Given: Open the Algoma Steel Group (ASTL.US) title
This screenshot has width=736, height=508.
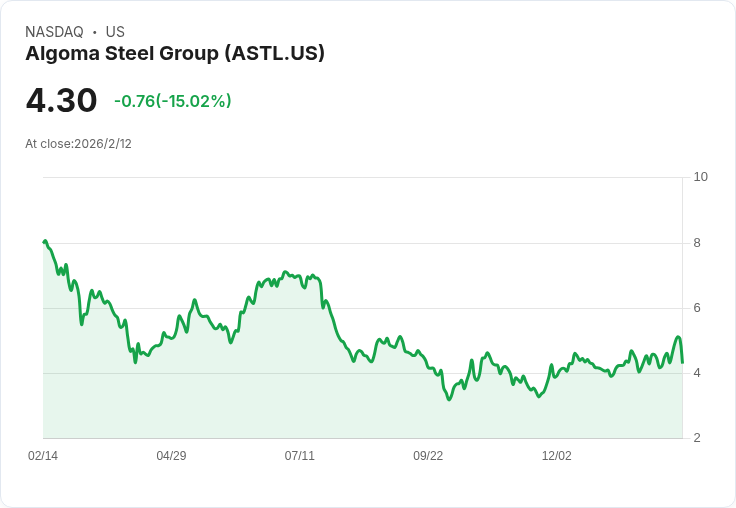Looking at the screenshot, I should 175,54.
